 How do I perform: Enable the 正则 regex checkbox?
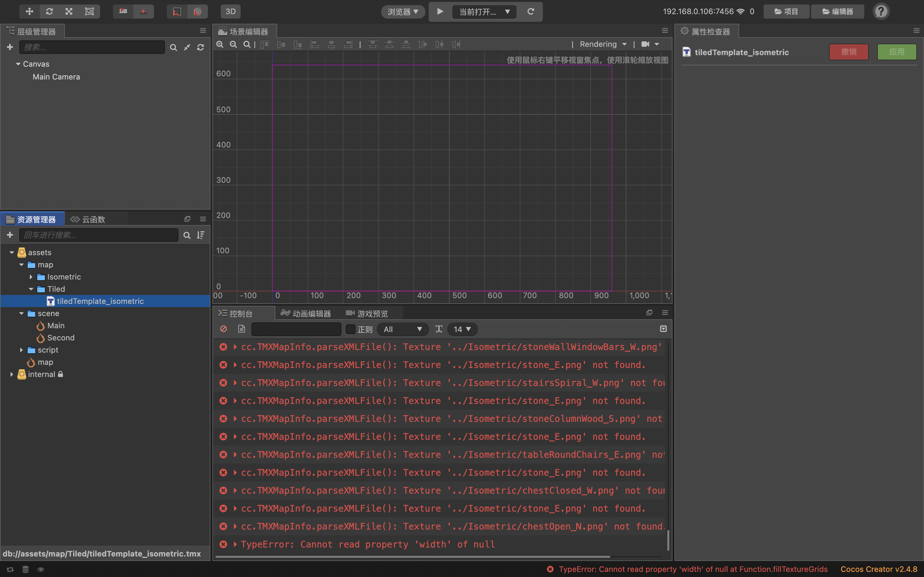[350, 329]
